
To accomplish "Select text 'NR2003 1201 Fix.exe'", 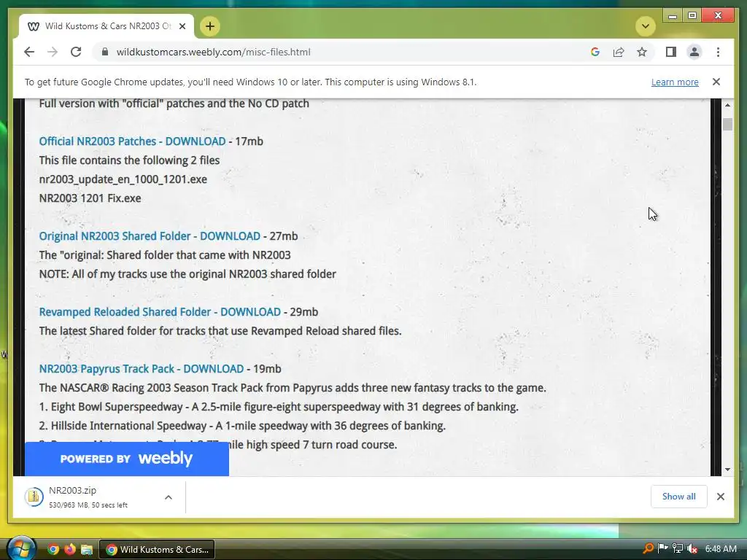I will 90,198.
